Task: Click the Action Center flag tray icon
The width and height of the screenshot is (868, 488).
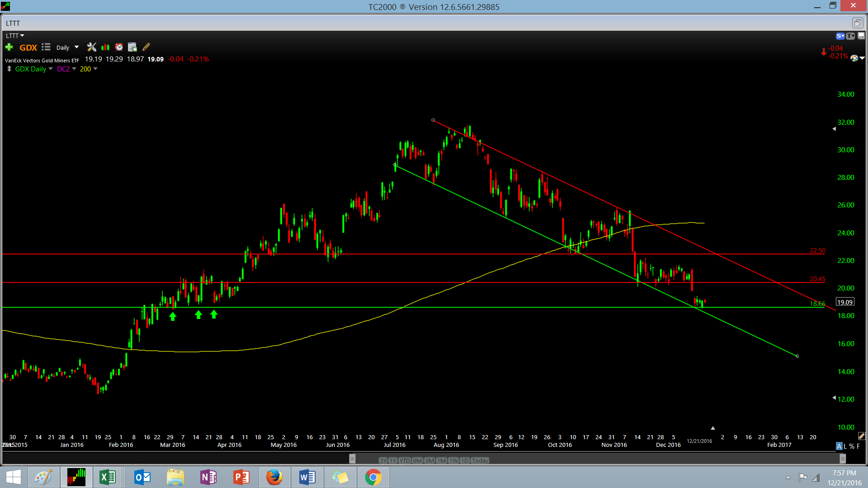Action: (x=803, y=477)
